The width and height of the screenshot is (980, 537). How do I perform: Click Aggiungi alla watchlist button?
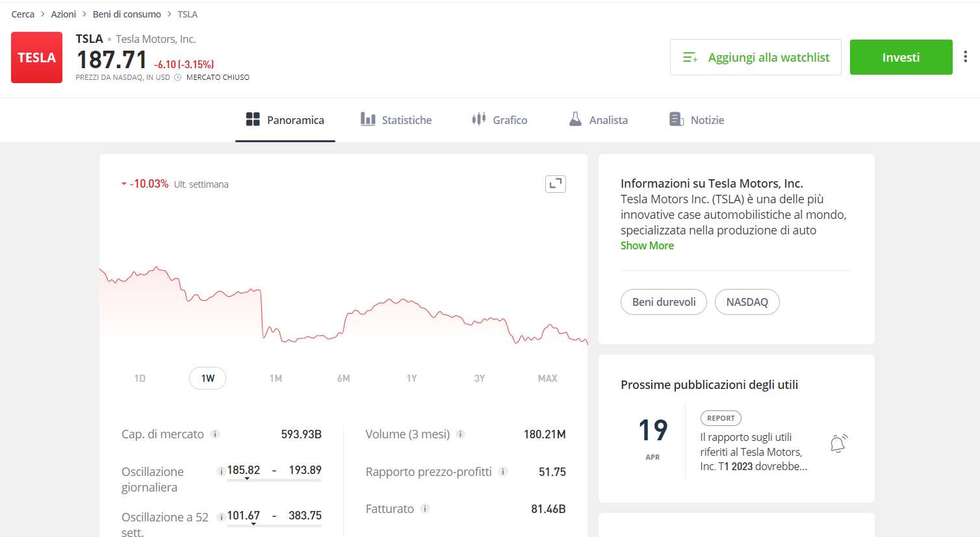[756, 57]
